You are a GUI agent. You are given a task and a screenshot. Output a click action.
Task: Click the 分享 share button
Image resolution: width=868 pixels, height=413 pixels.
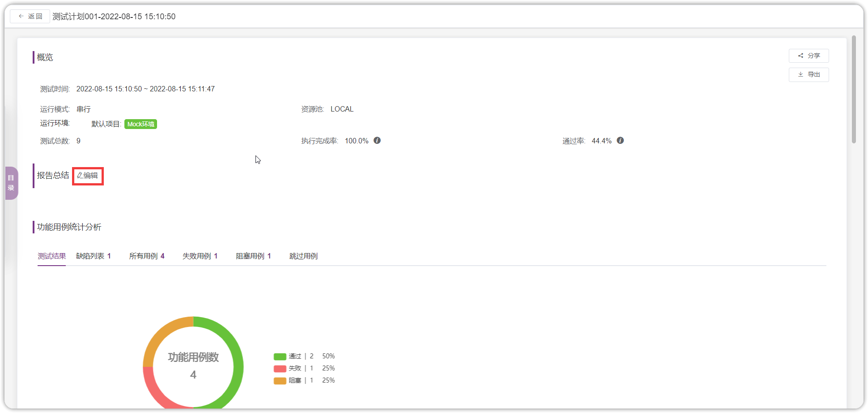coord(808,56)
